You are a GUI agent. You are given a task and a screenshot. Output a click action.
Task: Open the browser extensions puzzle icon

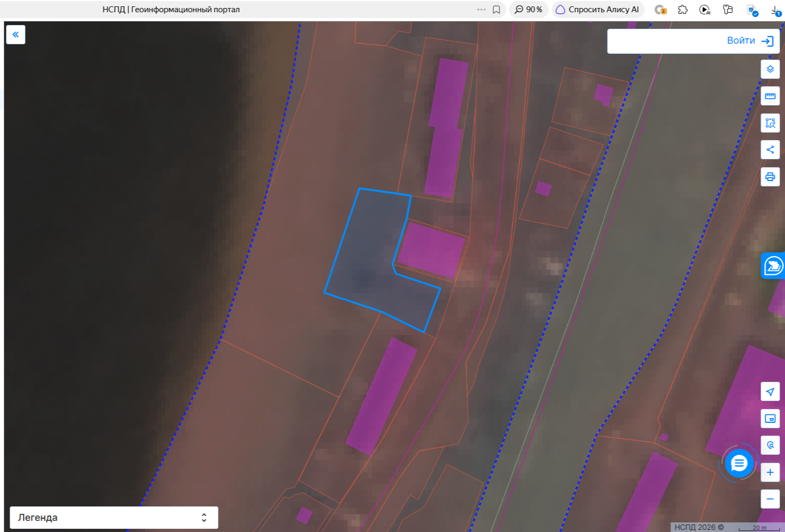click(683, 10)
